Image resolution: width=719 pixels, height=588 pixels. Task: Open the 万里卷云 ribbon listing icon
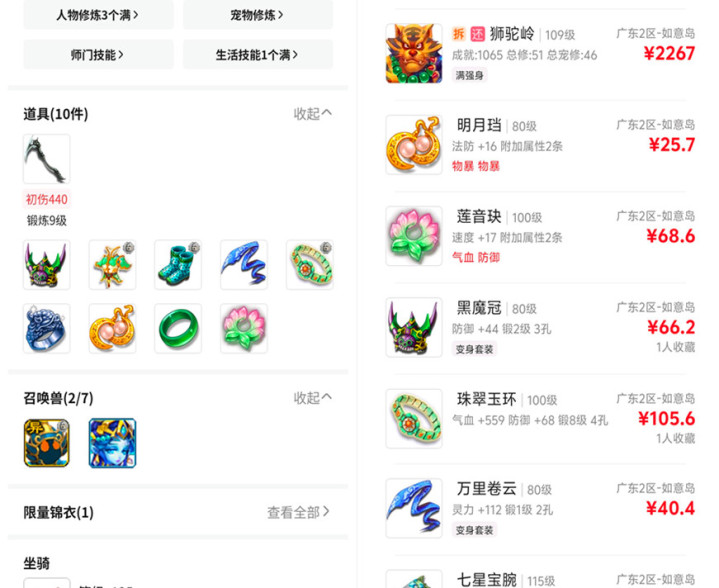[414, 508]
